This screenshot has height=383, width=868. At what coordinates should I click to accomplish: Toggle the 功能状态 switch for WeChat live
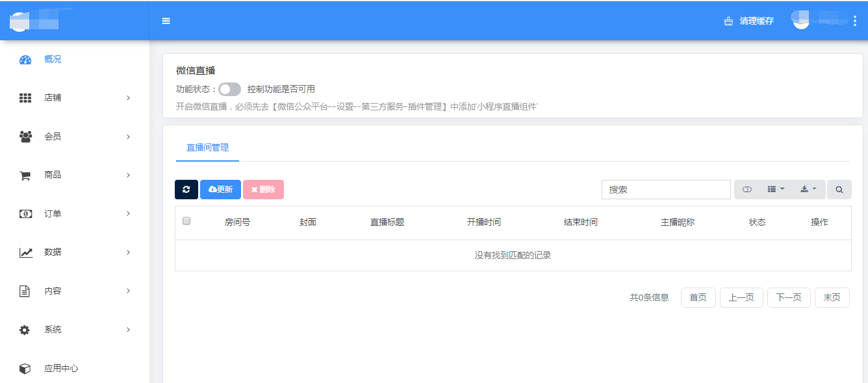(x=229, y=89)
